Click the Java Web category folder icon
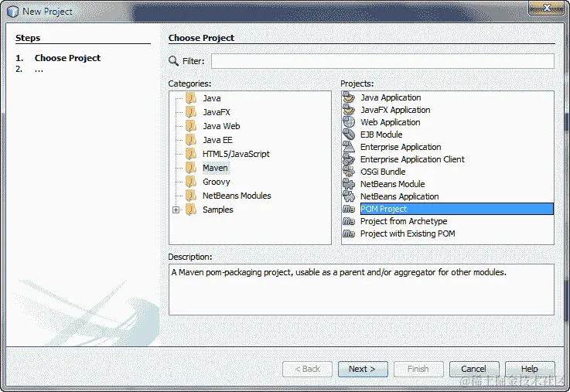The width and height of the screenshot is (570, 392). (x=191, y=126)
